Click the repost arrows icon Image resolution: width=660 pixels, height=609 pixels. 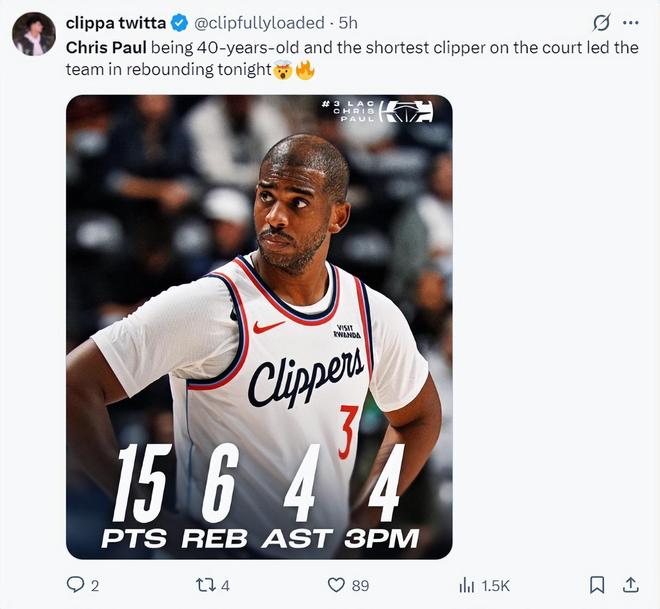[x=205, y=585]
